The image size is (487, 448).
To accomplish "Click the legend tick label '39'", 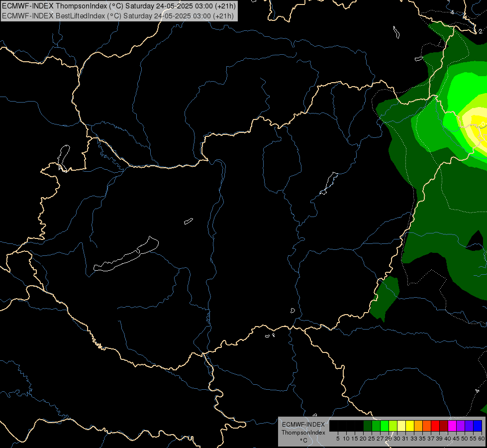I will tap(439, 439).
